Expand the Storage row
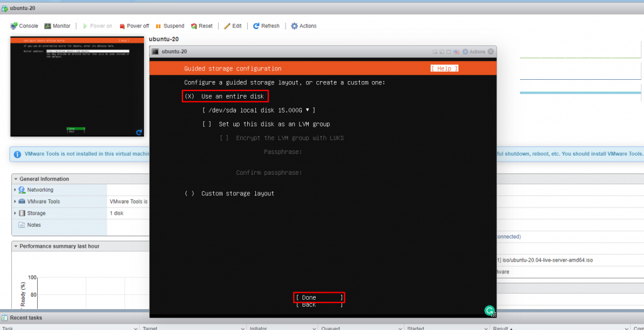The image size is (644, 330). coord(15,213)
